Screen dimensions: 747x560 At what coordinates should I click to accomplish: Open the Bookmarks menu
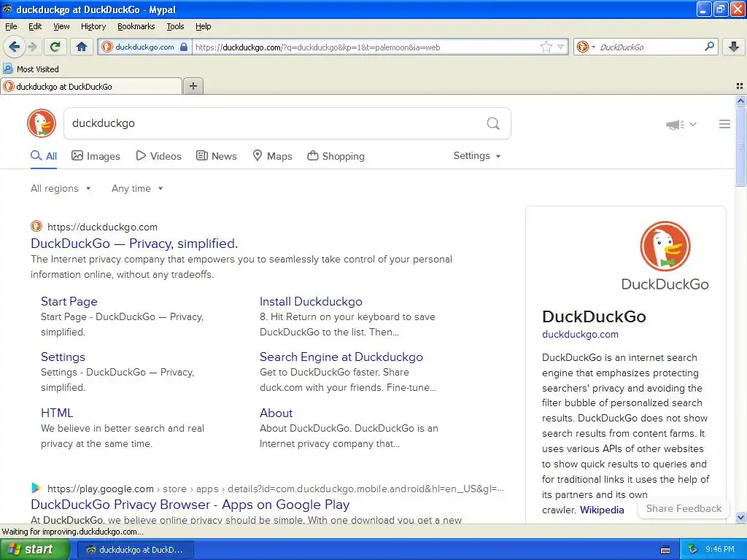136,26
